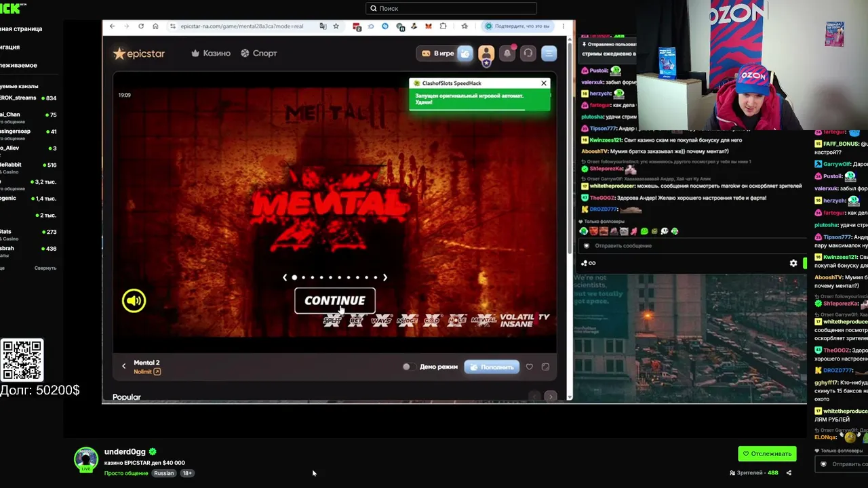The height and width of the screenshot is (488, 868).
Task: Mute the slot game sound
Action: click(134, 300)
